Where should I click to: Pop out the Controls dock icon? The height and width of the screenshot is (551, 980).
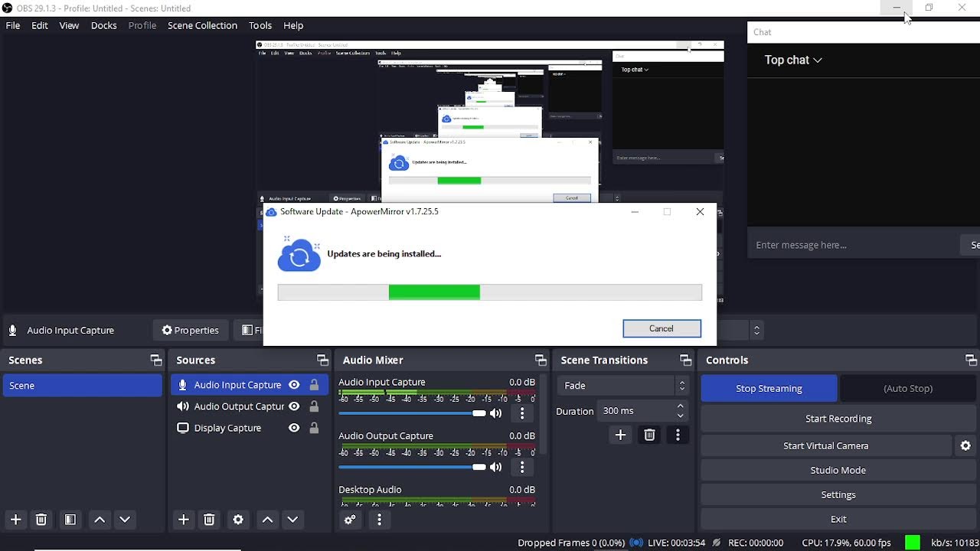[x=971, y=360]
